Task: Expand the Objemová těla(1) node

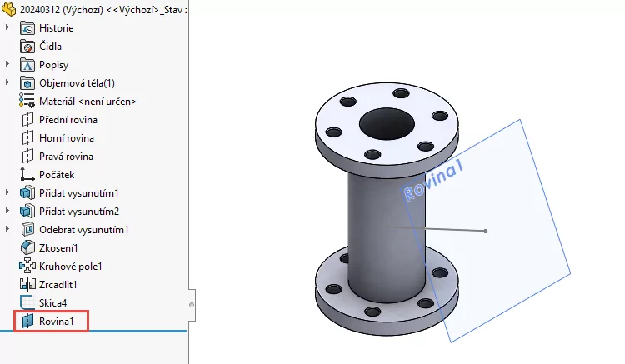Action: [8, 83]
